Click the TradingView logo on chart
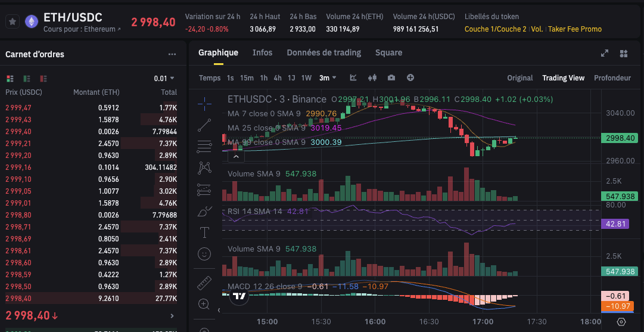Screen dimensions: 644x332 (239, 296)
